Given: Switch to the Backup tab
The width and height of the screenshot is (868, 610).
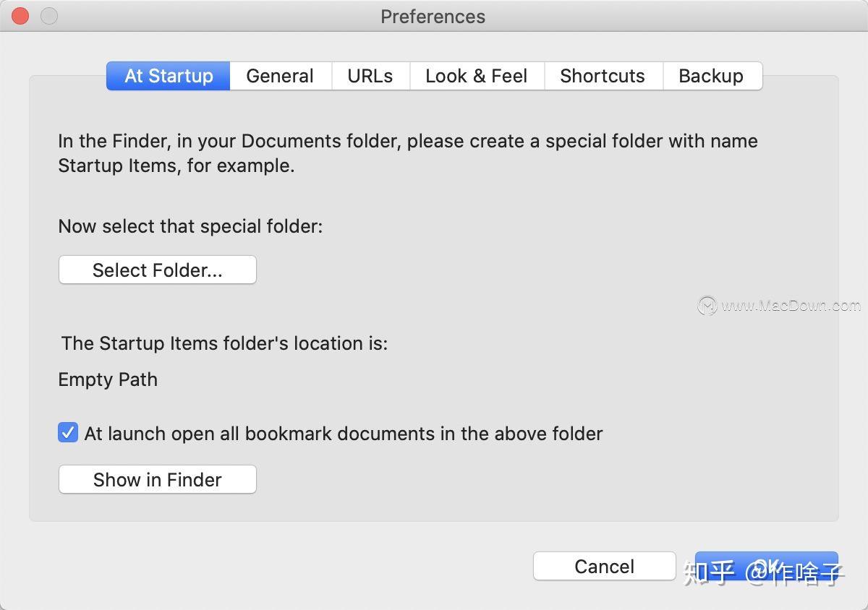Looking at the screenshot, I should 712,76.
